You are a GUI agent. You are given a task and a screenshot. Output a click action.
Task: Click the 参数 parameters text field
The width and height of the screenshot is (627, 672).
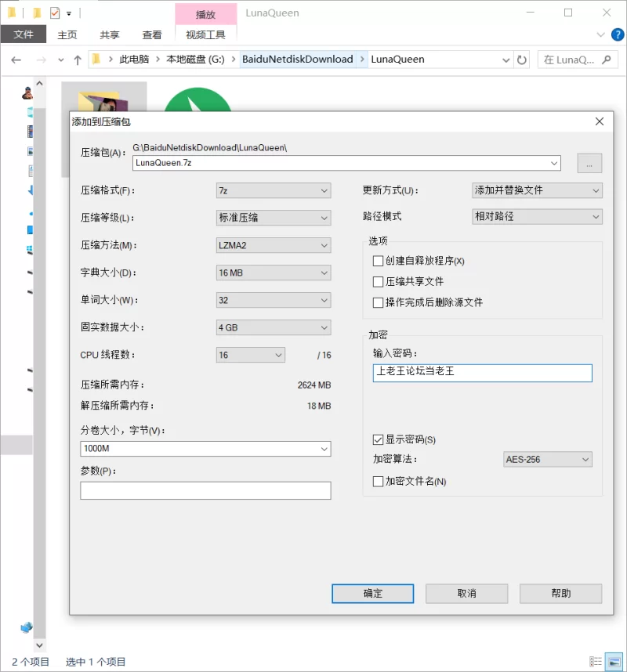(x=205, y=490)
